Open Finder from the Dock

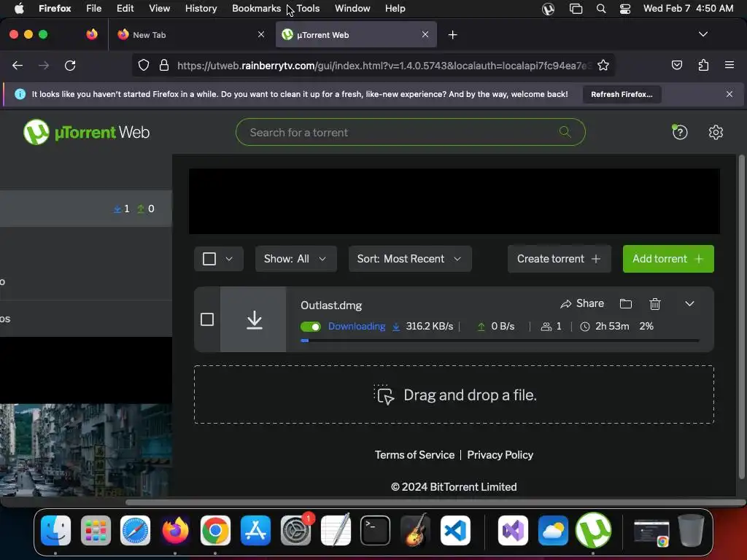point(55,530)
